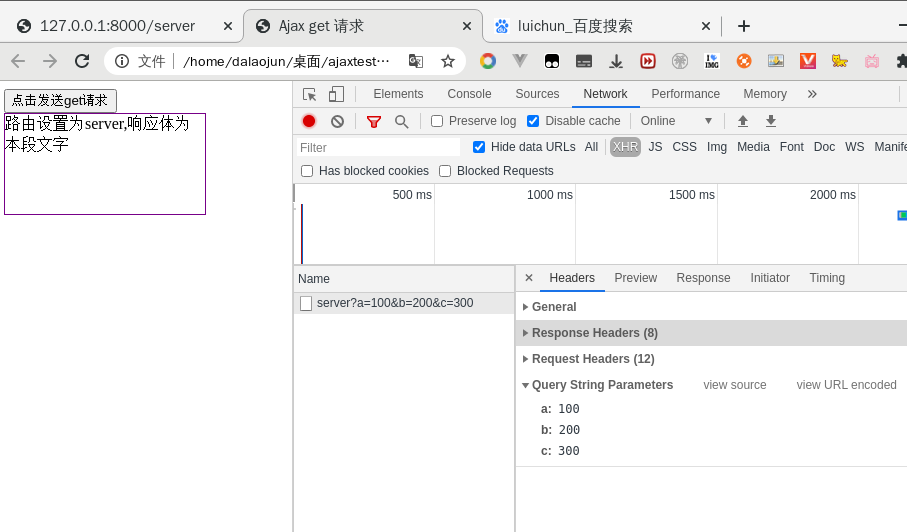Stop recording network log with red button
This screenshot has height=532, width=907.
pyautogui.click(x=309, y=121)
